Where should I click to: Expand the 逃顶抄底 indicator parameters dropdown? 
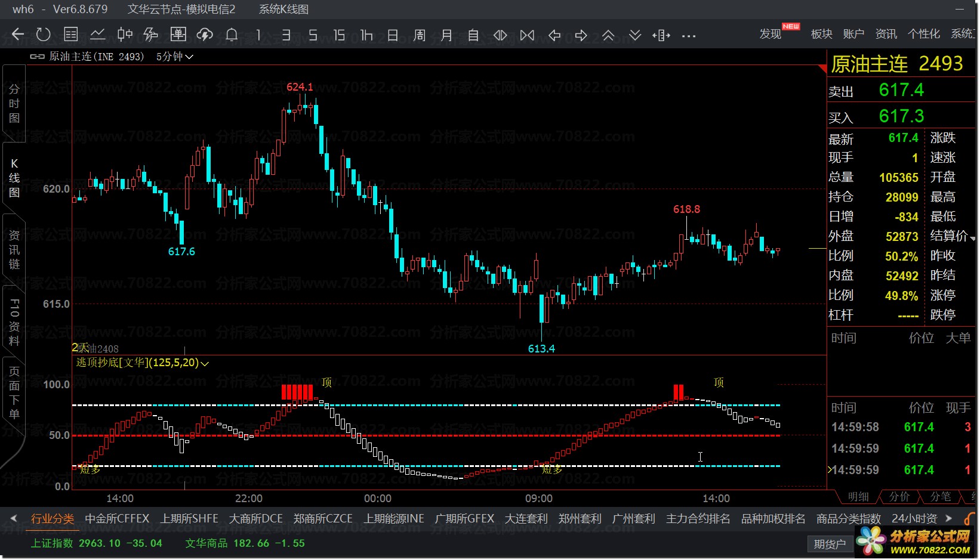[x=205, y=363]
